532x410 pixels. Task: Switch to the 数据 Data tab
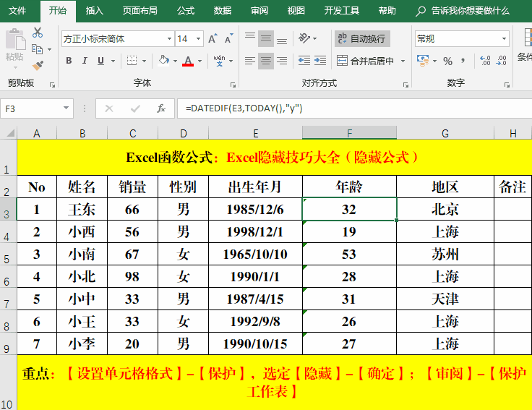click(223, 11)
